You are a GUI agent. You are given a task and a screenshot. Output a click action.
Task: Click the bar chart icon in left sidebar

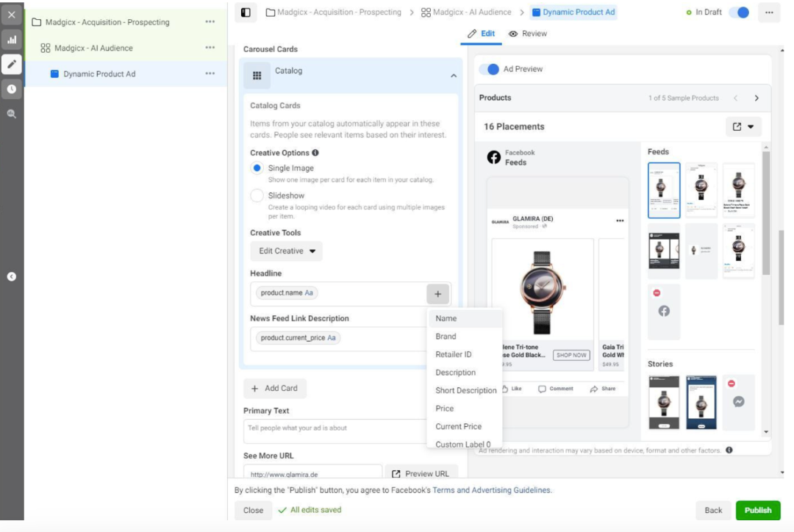pos(12,40)
